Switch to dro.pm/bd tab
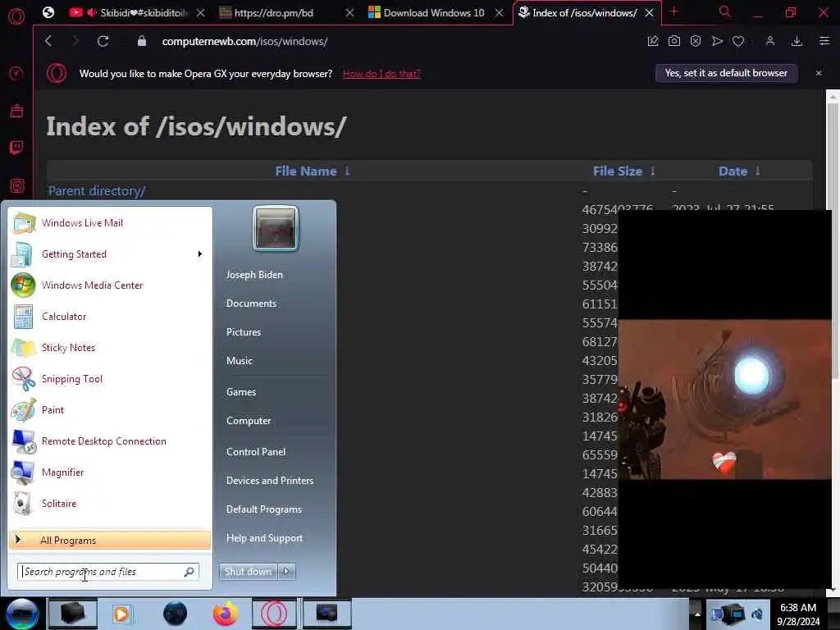The width and height of the screenshot is (840, 630). (x=287, y=13)
